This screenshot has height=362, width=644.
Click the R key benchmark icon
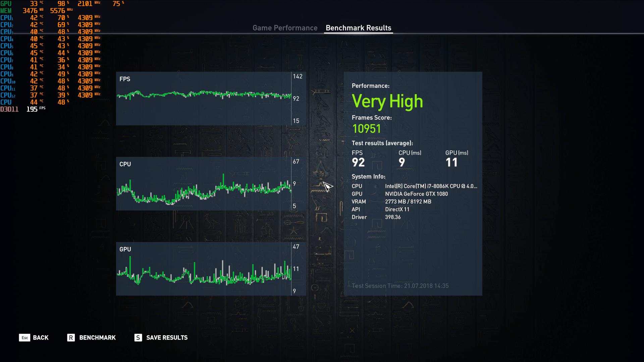pyautogui.click(x=71, y=338)
